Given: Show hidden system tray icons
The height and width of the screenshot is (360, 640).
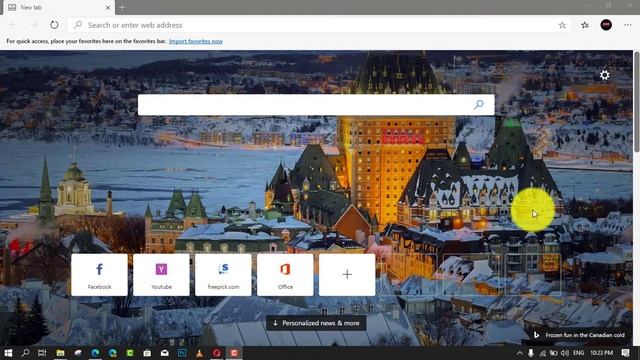Looking at the screenshot, I should (x=519, y=353).
